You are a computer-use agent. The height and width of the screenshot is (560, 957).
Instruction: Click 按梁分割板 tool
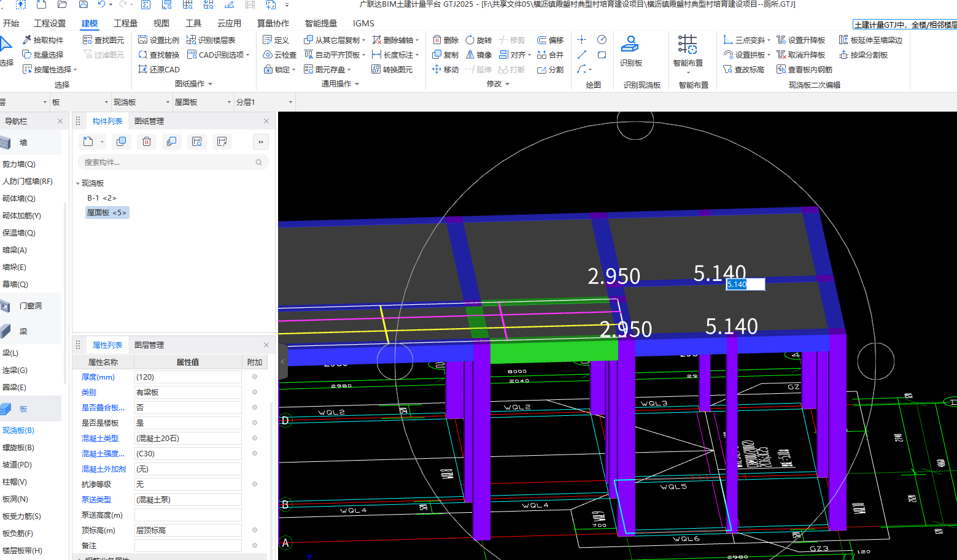(863, 55)
